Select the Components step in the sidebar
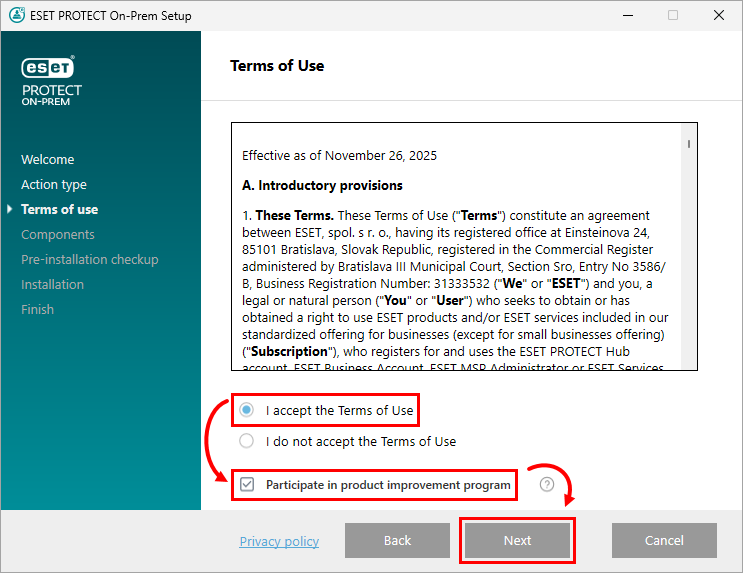Screen dimensions: 743x573 58,235
